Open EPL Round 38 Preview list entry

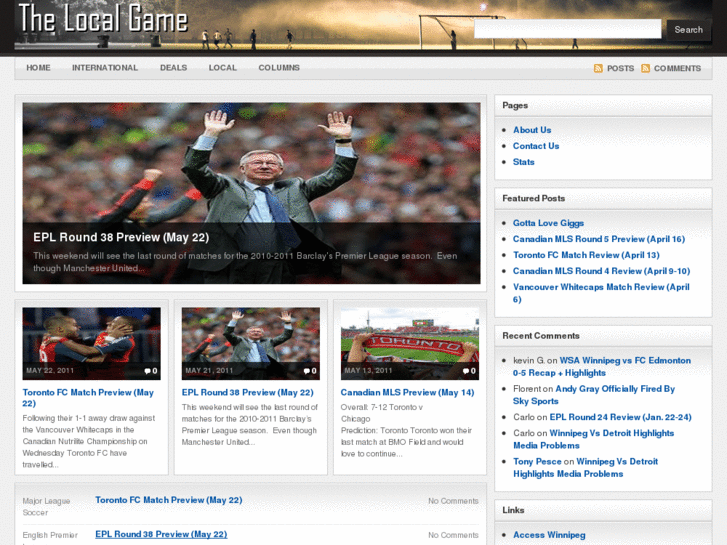(161, 534)
